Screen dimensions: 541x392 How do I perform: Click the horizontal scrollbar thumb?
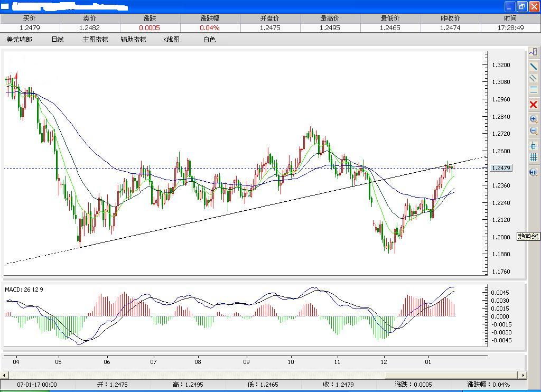[452, 375]
